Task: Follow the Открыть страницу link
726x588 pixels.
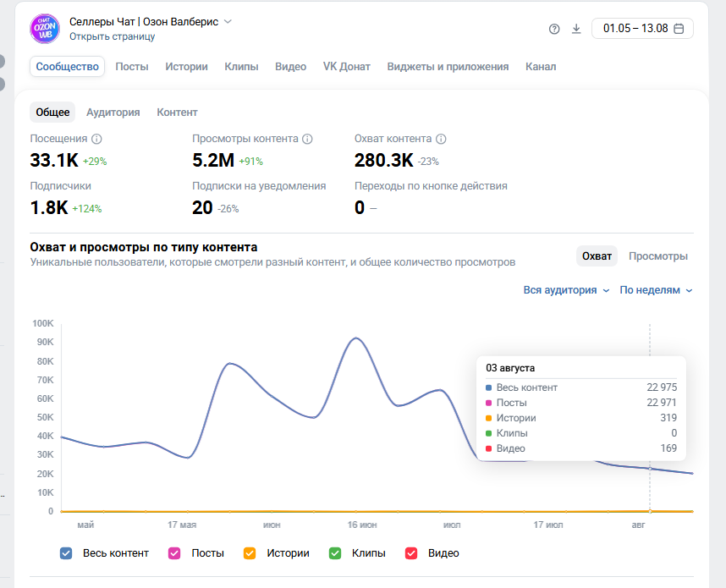Action: [x=112, y=36]
